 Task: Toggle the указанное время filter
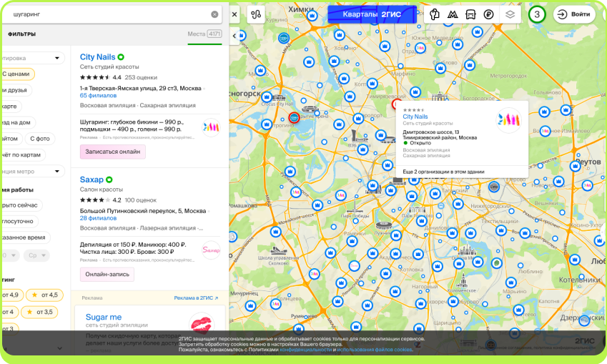pyautogui.click(x=25, y=237)
